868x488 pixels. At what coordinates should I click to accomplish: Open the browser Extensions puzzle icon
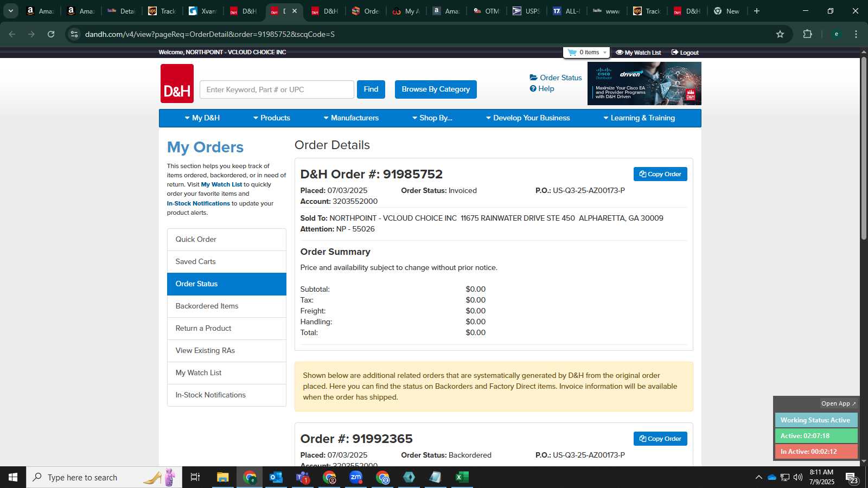click(807, 34)
